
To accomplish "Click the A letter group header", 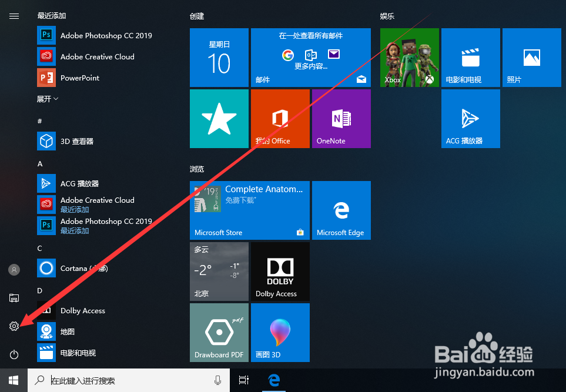I will point(40,164).
